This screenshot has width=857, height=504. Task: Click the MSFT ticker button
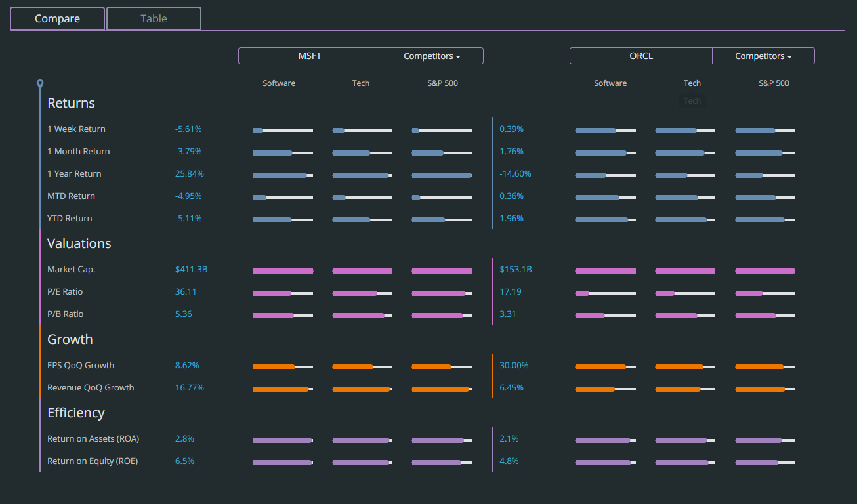point(310,56)
